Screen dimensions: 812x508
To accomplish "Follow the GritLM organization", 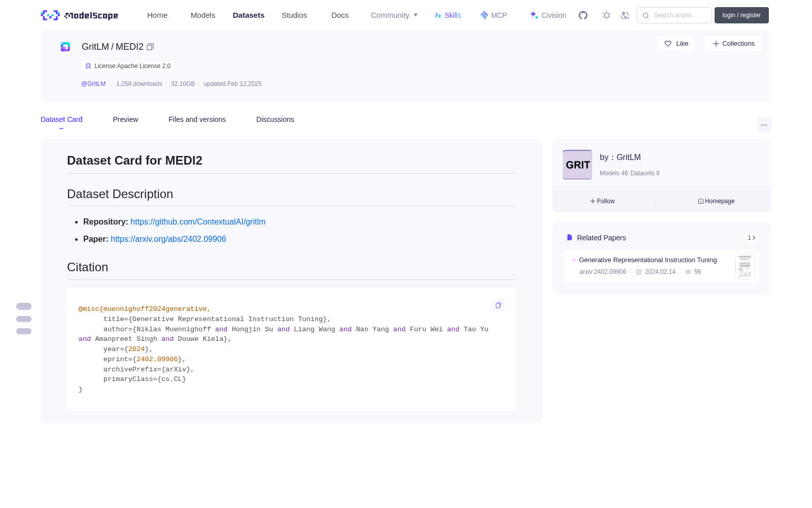I will point(602,201).
